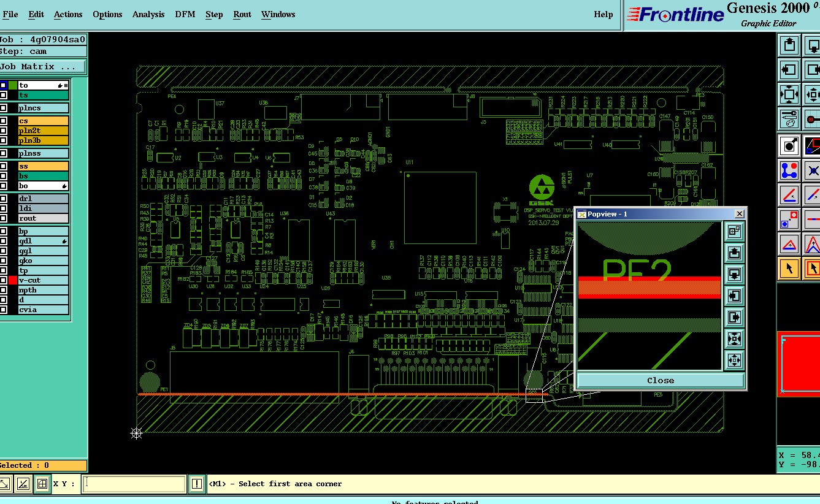This screenshot has width=820, height=504.
Task: Click zoom-in arrows icon in Popview panel
Action: [734, 338]
